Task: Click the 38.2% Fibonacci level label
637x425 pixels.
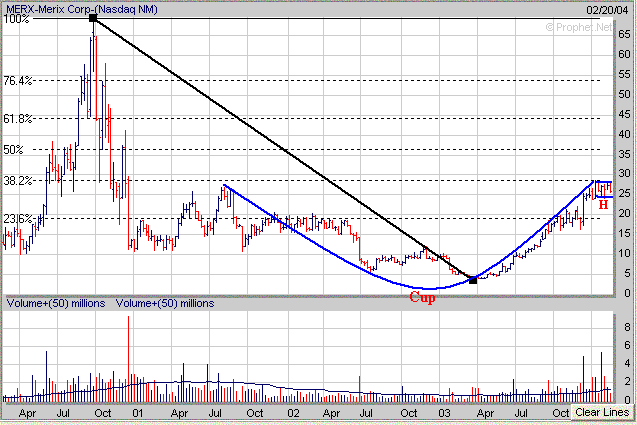Action: tap(17, 181)
